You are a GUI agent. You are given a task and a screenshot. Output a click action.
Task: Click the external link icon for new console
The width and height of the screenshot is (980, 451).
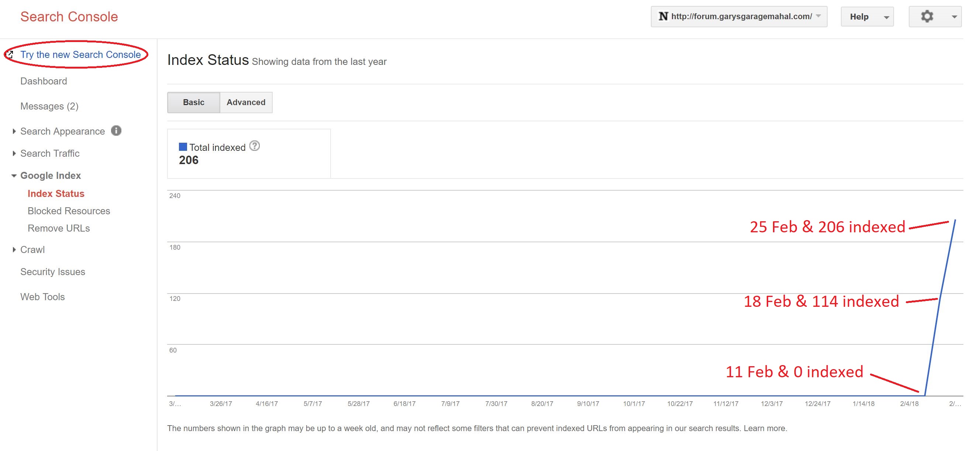tap(11, 55)
